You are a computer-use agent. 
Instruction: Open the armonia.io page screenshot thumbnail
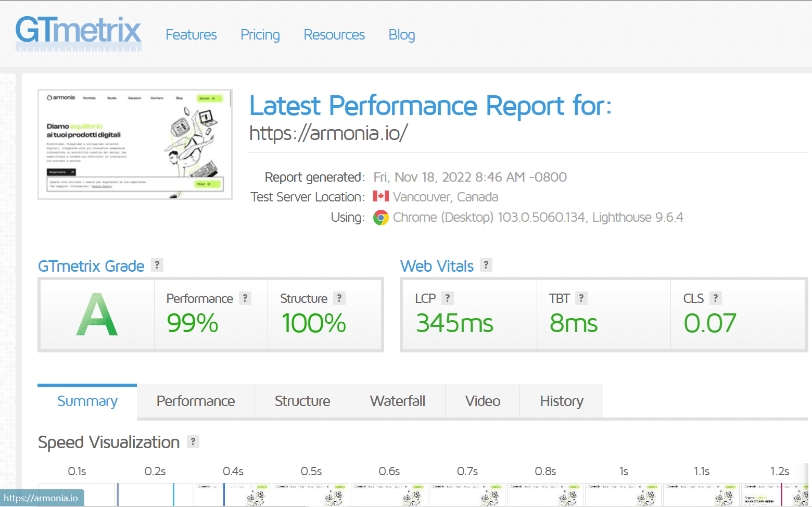tap(135, 144)
